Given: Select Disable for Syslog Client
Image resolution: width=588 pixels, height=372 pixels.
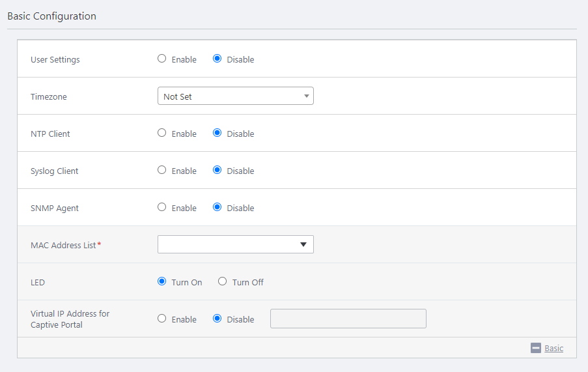Looking at the screenshot, I should coord(217,170).
